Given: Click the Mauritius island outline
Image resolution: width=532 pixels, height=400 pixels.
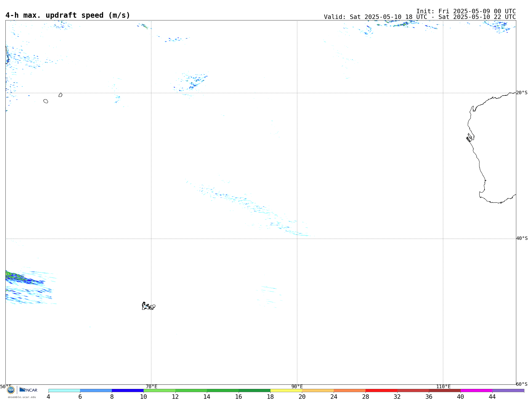Looking at the screenshot, I should pyautogui.click(x=60, y=95).
